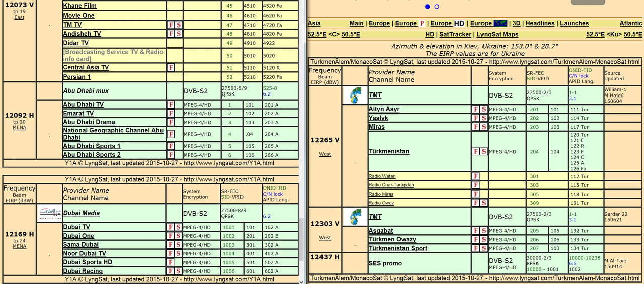Click the F icon for Emarat TV
This screenshot has height=284, width=644.
[x=171, y=113]
